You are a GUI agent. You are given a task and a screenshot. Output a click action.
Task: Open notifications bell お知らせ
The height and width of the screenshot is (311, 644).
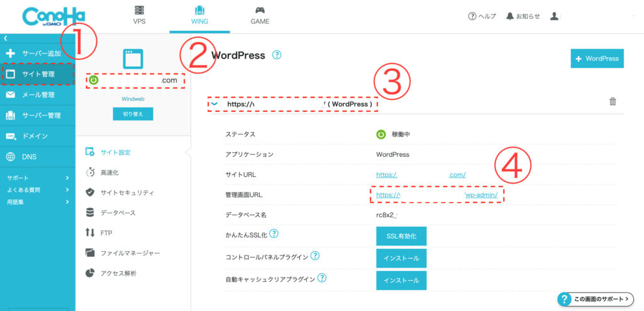[x=522, y=16]
